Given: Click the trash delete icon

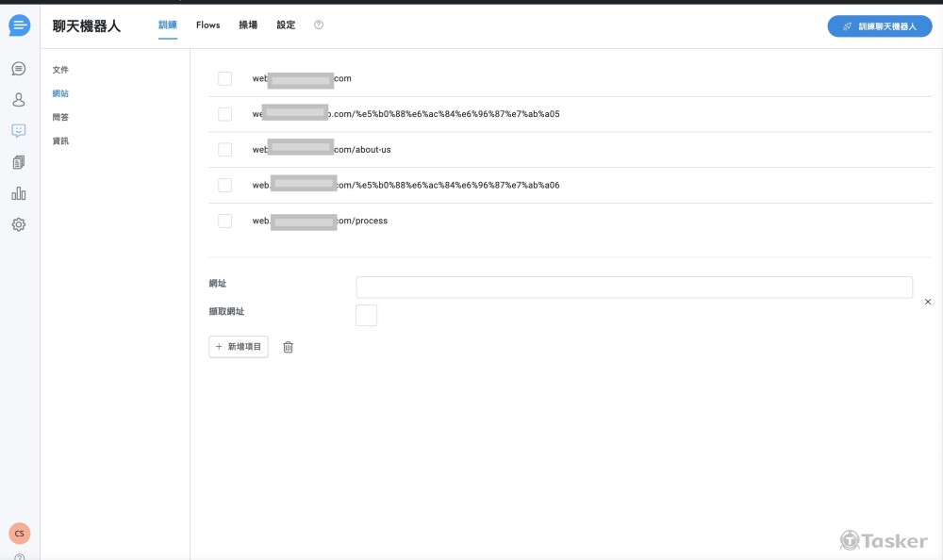Looking at the screenshot, I should 288,347.
